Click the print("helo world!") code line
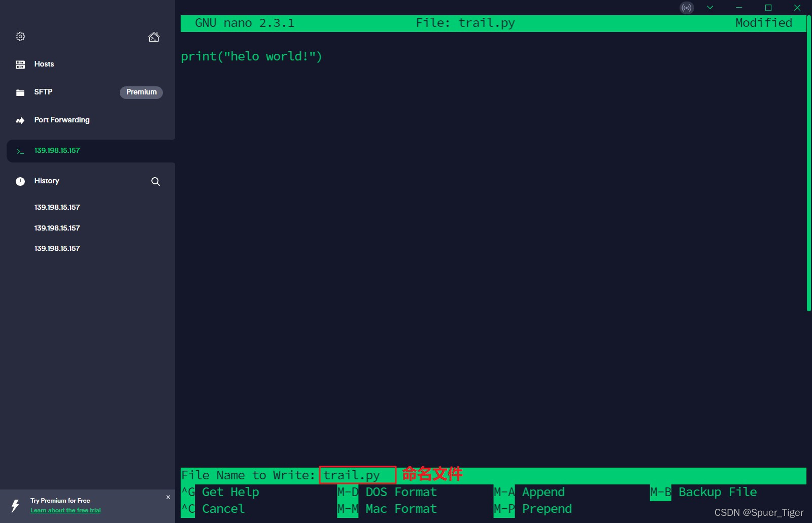The image size is (812, 523). tap(252, 56)
